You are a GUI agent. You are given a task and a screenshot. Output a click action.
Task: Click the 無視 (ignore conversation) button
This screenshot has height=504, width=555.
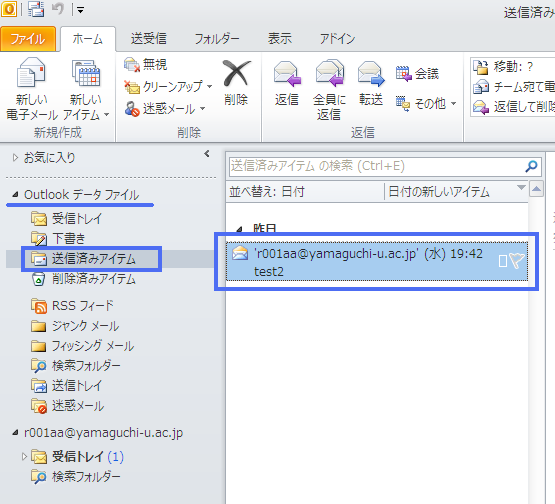coord(145,65)
